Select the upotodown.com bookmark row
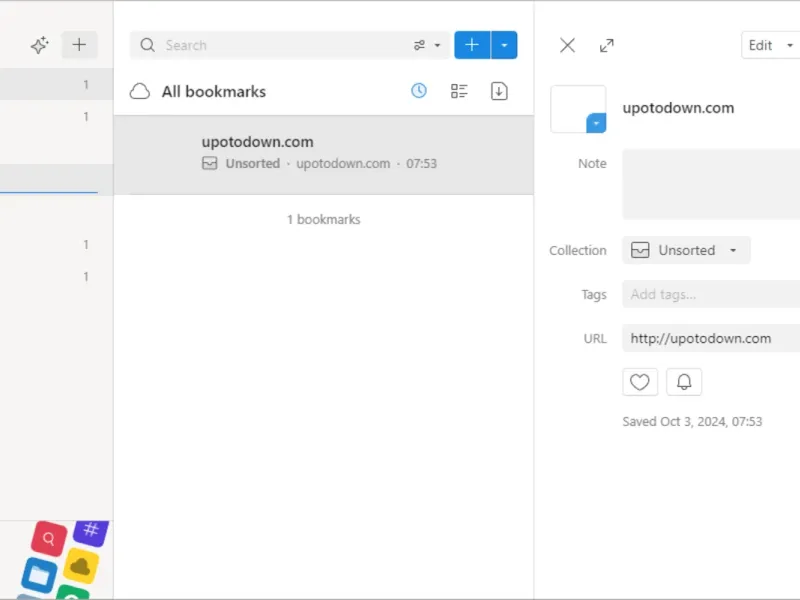Viewport: 800px width, 600px height. [x=323, y=155]
